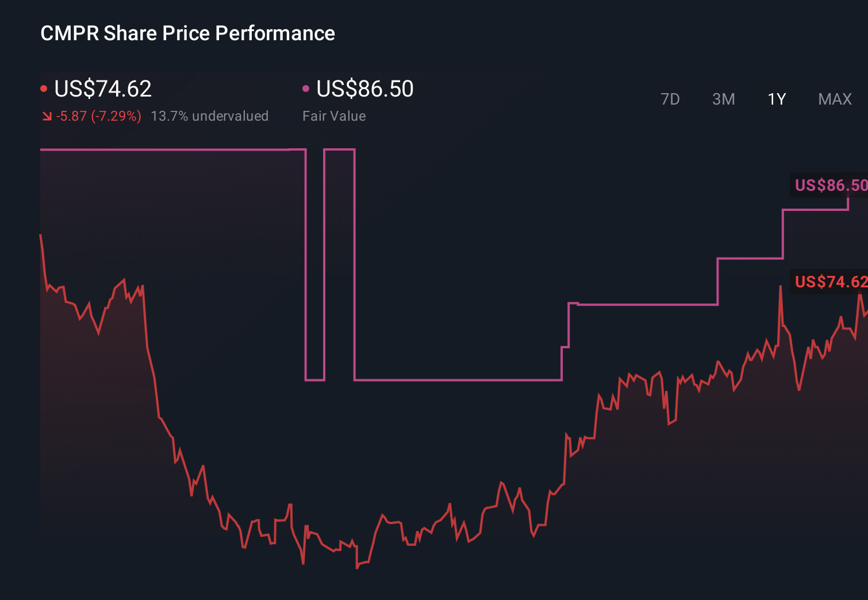This screenshot has width=868, height=600.
Task: Click the pink Fair Value legend dot
Action: 306,88
